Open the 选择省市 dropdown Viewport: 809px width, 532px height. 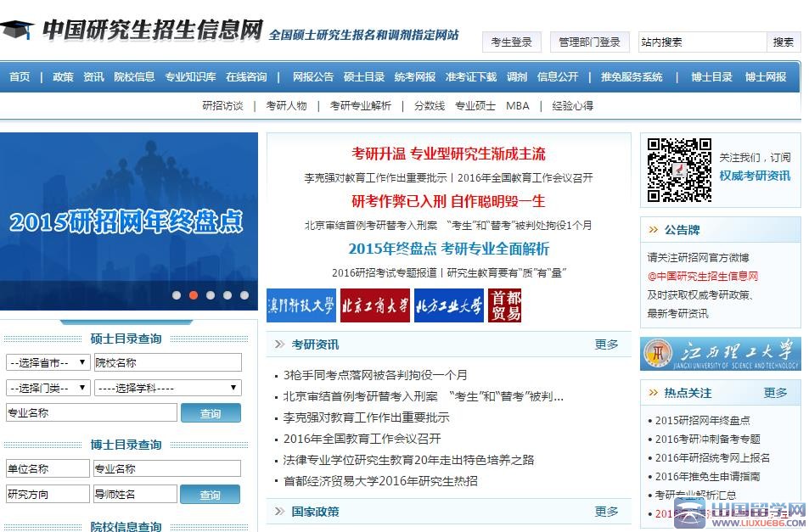(x=48, y=362)
